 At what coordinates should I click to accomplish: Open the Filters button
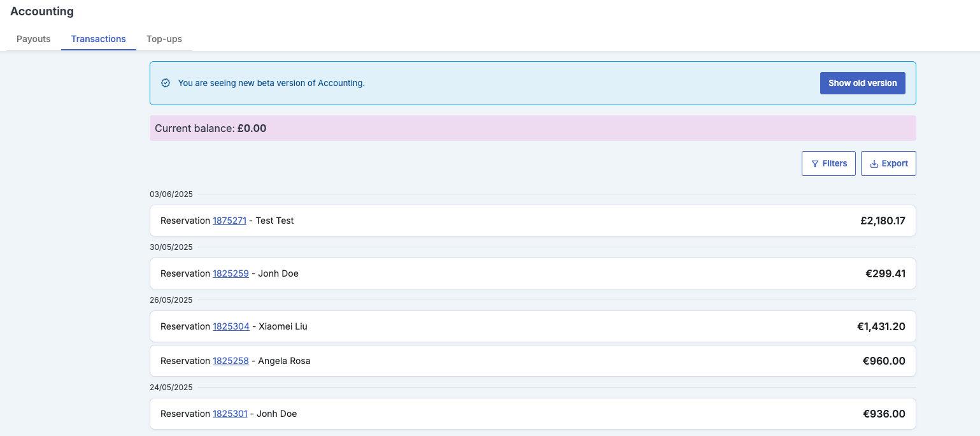pos(828,163)
